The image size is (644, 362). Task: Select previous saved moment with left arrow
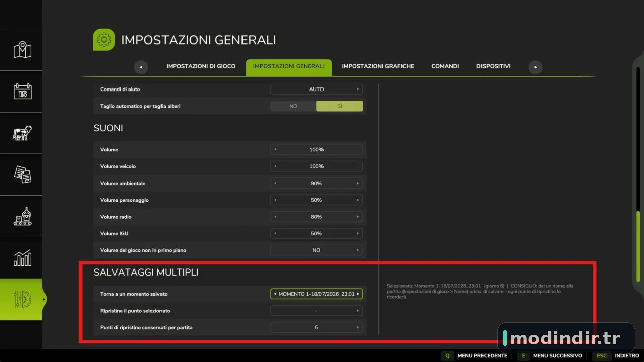pos(275,294)
